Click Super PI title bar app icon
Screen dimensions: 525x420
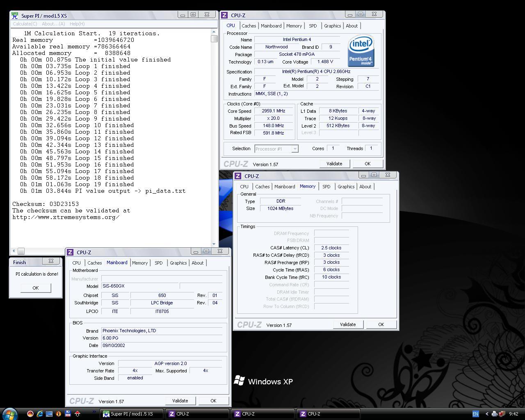15,16
